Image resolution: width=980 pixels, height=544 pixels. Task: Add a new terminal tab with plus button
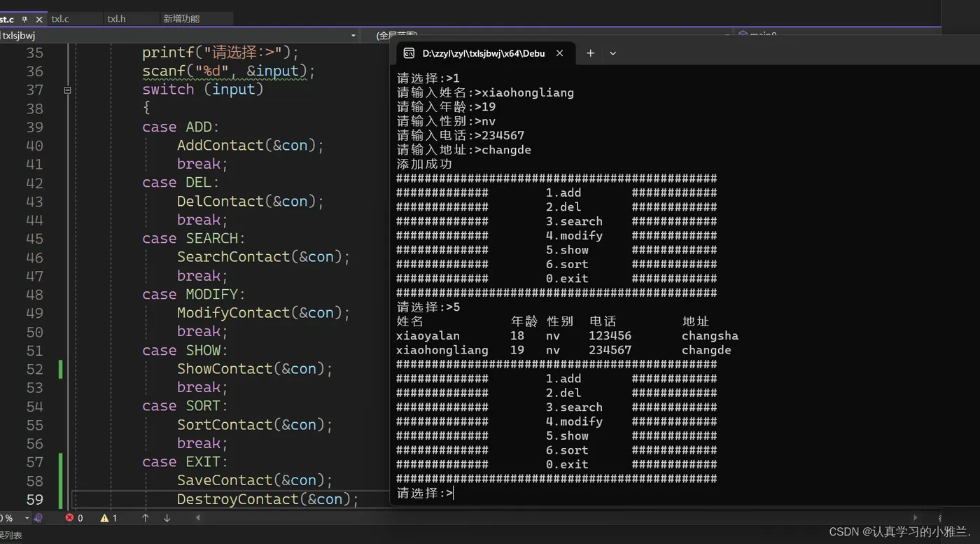coord(590,53)
